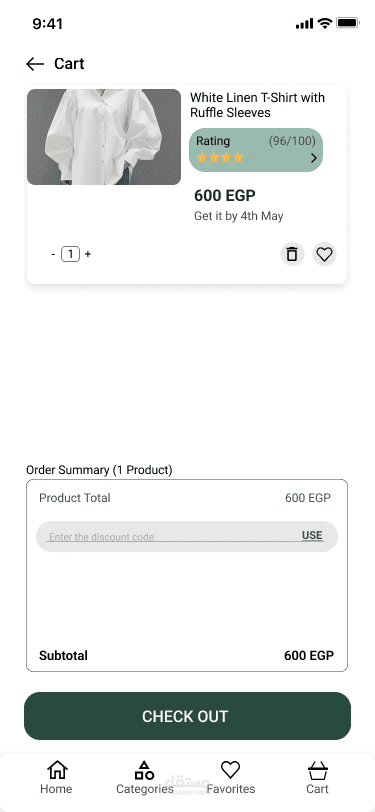Tap the CHECK OUT button
Viewport: 375px width, 812px height.
pos(188,716)
